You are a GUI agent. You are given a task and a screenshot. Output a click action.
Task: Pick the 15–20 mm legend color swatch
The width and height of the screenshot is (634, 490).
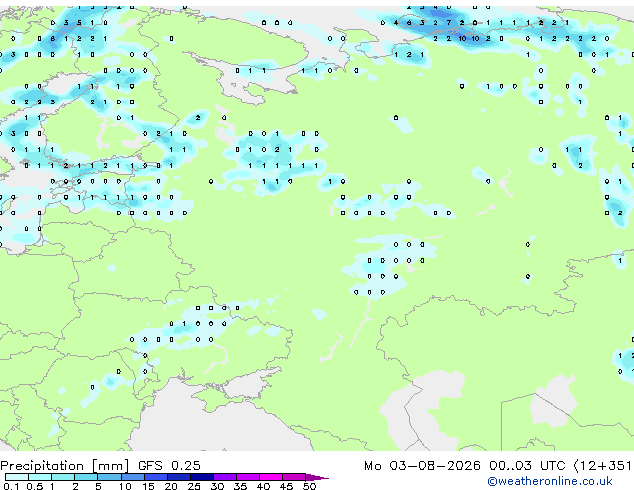(155, 477)
